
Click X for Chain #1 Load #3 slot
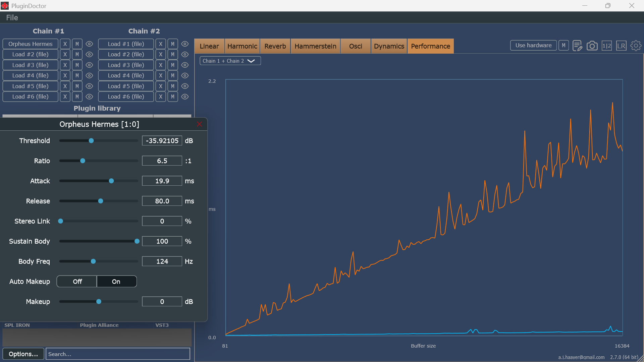pyautogui.click(x=65, y=65)
